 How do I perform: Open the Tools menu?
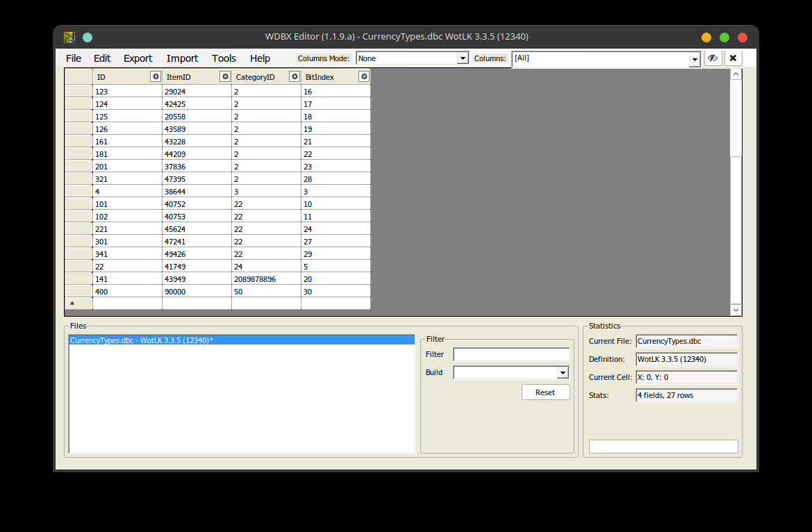224,58
